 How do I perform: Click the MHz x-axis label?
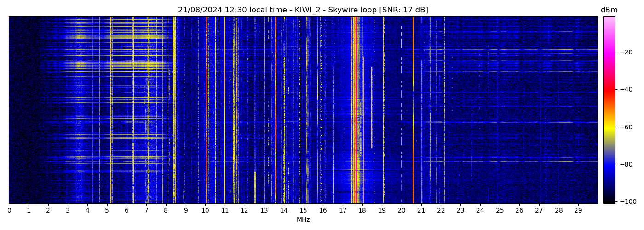(x=303, y=220)
